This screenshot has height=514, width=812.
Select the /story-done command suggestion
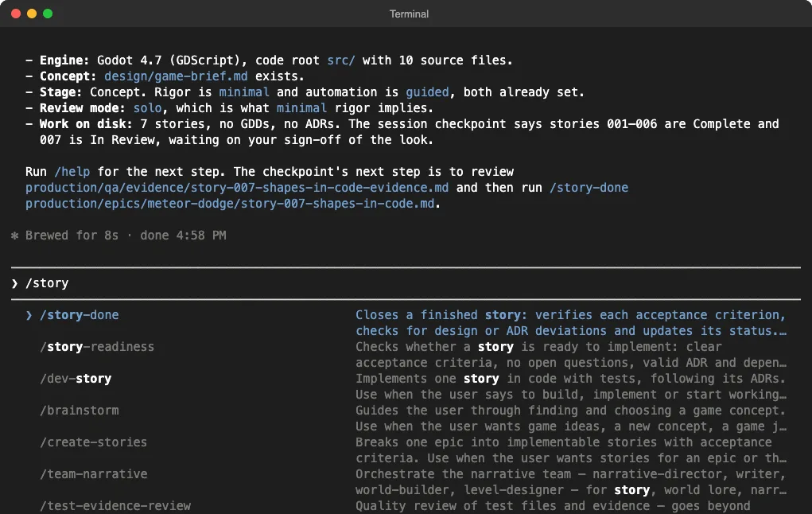coord(80,315)
